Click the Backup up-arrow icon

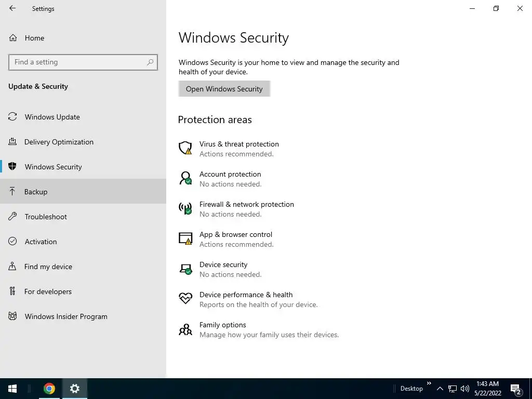(x=12, y=191)
